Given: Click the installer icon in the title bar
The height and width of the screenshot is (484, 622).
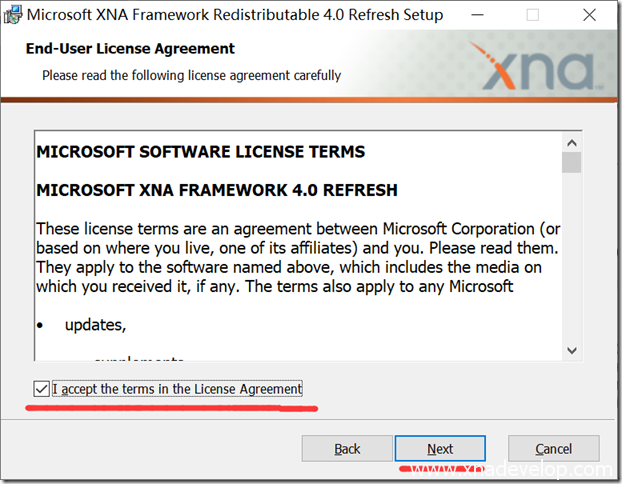Looking at the screenshot, I should (x=12, y=16).
